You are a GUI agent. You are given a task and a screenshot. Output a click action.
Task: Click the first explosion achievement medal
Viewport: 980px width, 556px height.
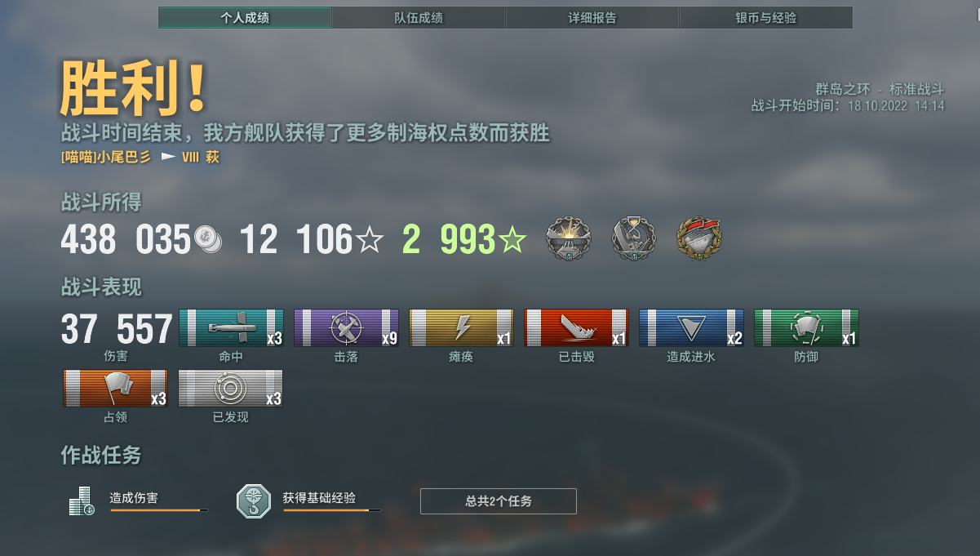[x=567, y=238]
